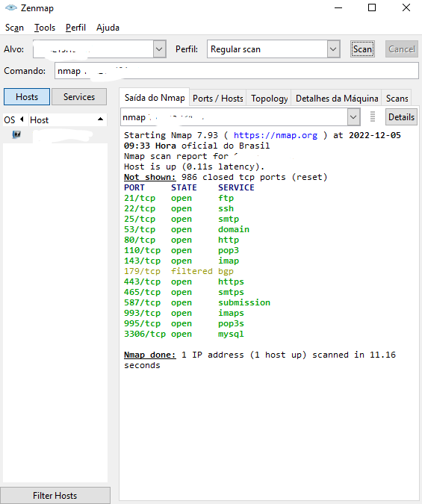422x504 pixels.
Task: Open the nmap command output selector dropdown
Action: (x=353, y=117)
